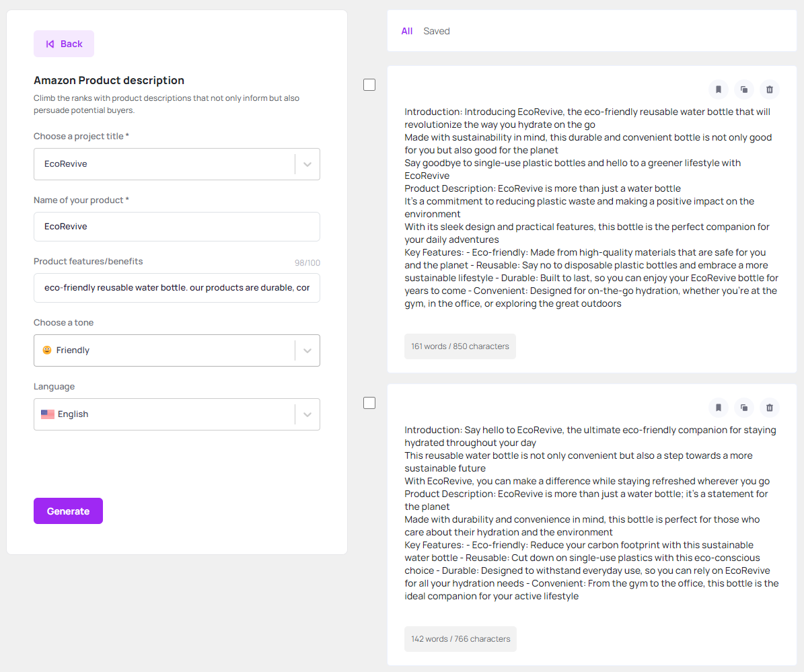Bookmark the second description (142 words)
The width and height of the screenshot is (804, 672).
tap(719, 408)
